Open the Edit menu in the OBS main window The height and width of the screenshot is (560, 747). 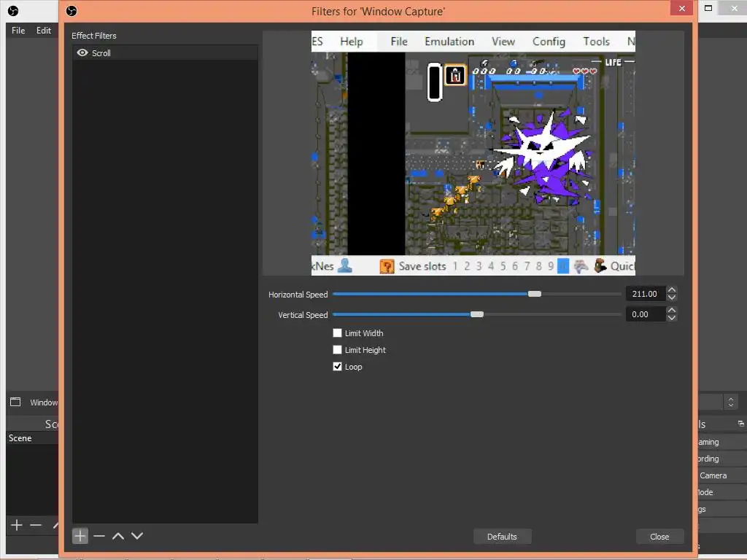pyautogui.click(x=43, y=31)
